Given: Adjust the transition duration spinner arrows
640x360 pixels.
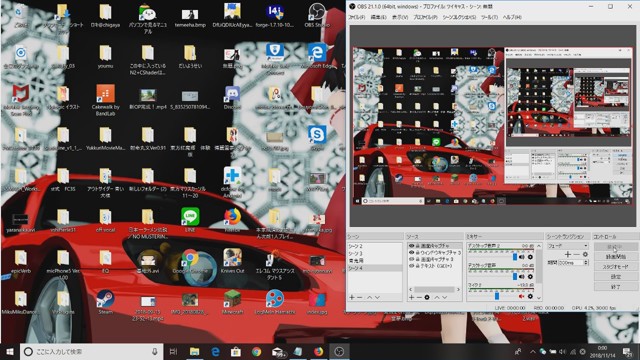Looking at the screenshot, I should pyautogui.click(x=586, y=263).
